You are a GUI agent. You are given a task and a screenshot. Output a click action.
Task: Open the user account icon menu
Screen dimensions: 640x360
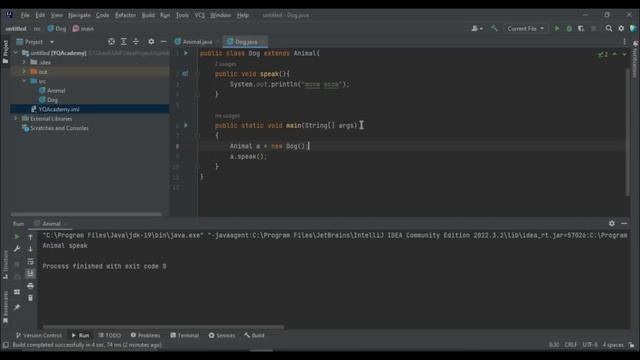(476, 29)
